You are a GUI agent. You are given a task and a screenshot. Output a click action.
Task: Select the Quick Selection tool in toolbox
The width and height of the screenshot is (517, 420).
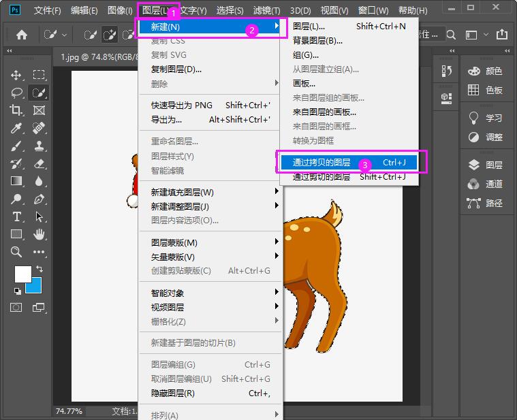tap(39, 93)
